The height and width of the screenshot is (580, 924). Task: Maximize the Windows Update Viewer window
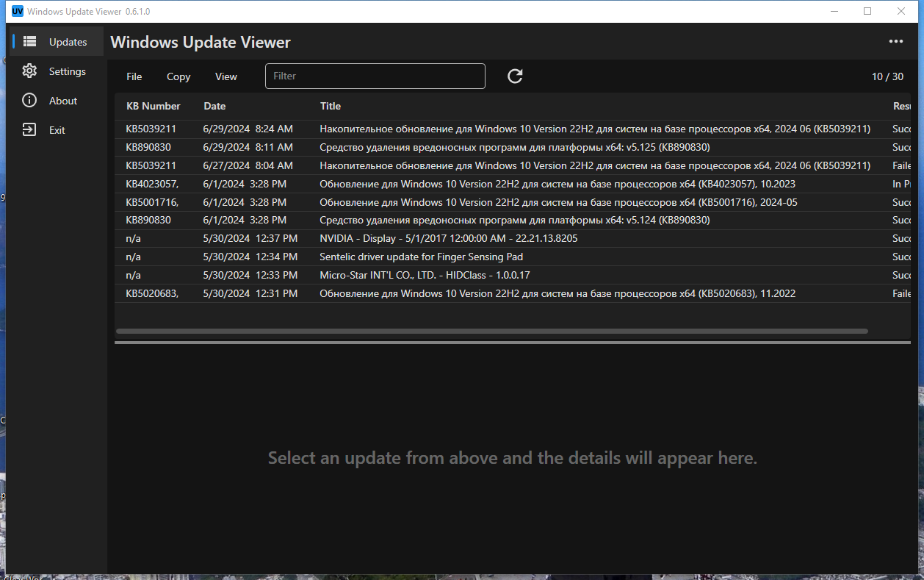pyautogui.click(x=867, y=11)
